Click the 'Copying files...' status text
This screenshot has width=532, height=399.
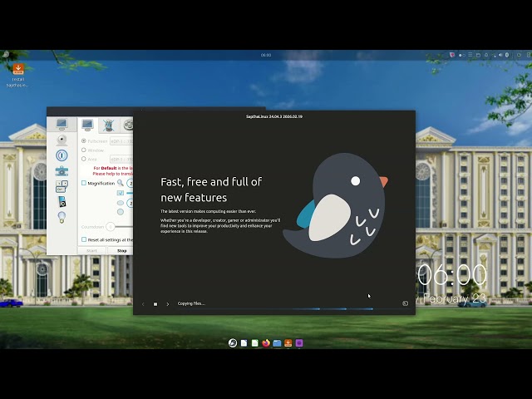(191, 303)
